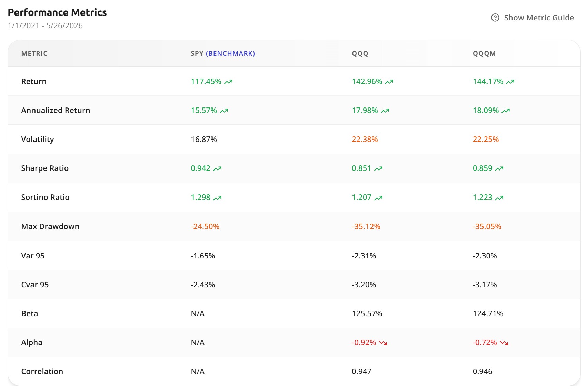This screenshot has height=392, width=587.
Task: Click the SPY Beta N/A cell
Action: 198,313
